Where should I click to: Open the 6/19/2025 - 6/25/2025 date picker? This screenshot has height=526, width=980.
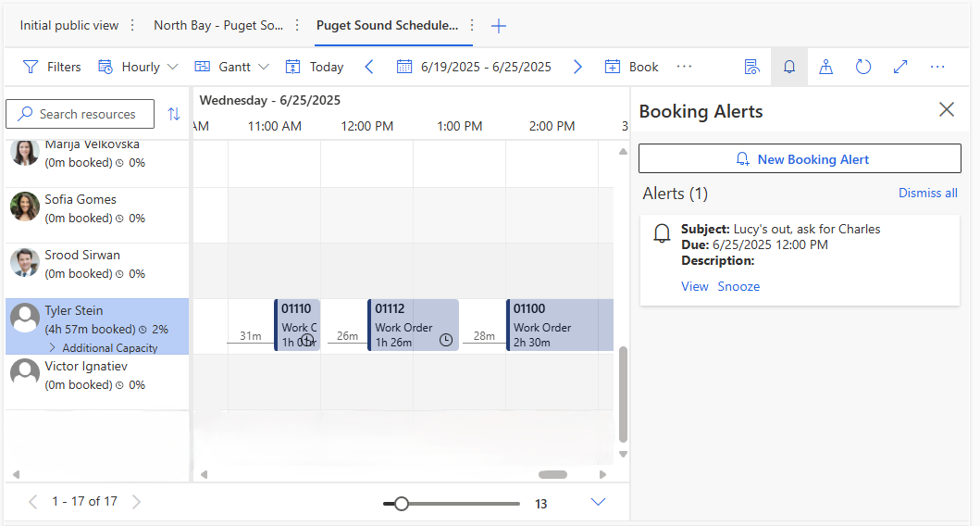click(x=474, y=67)
